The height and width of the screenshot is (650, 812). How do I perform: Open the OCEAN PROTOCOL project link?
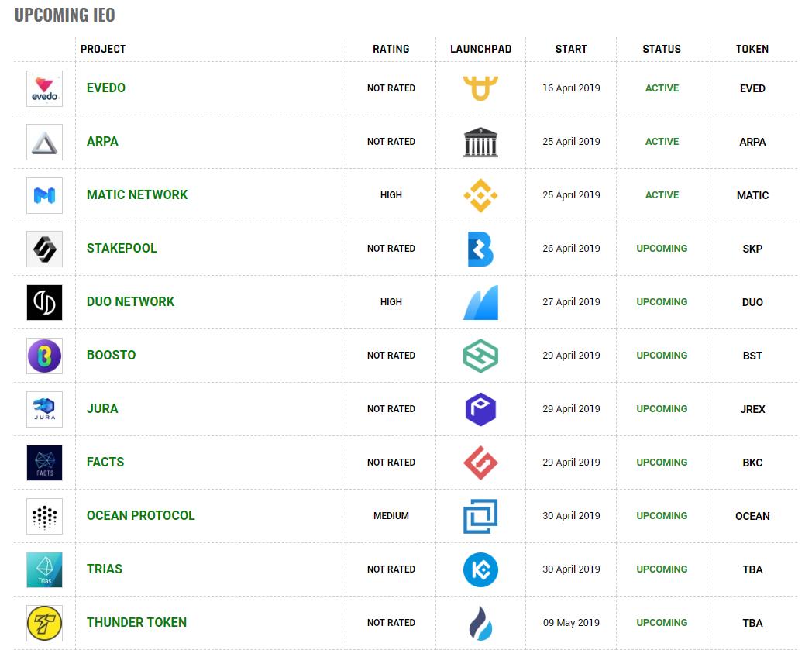pyautogui.click(x=141, y=515)
